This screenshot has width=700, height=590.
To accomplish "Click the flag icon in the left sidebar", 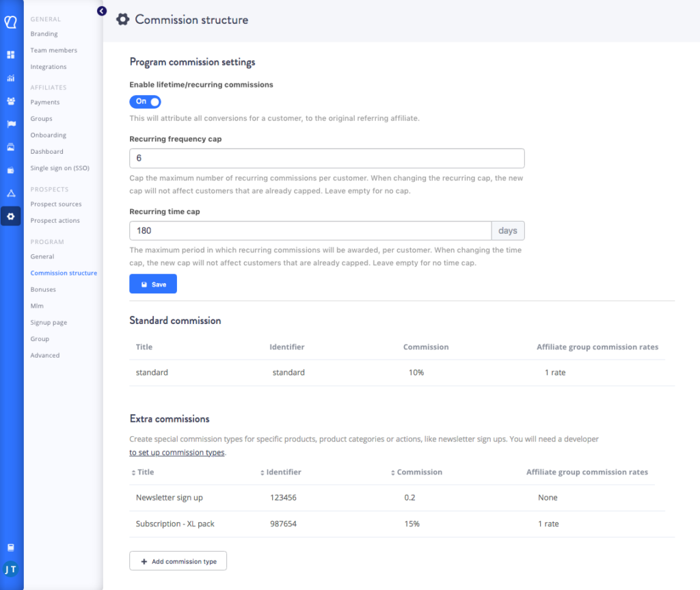I will pyautogui.click(x=10, y=124).
